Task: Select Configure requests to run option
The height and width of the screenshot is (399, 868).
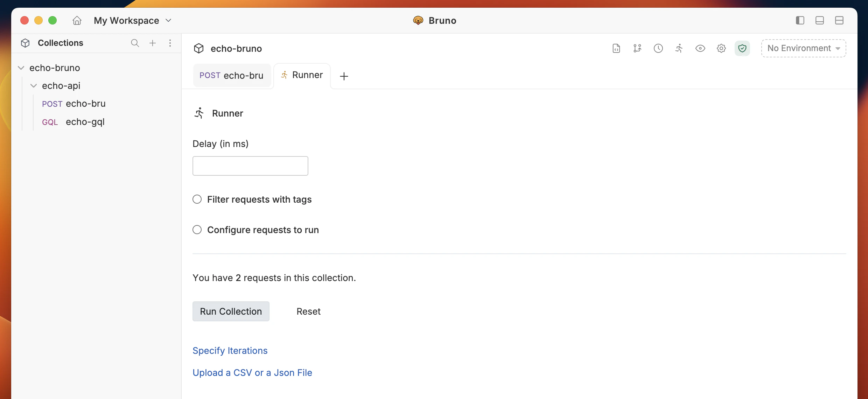Action: (x=197, y=230)
